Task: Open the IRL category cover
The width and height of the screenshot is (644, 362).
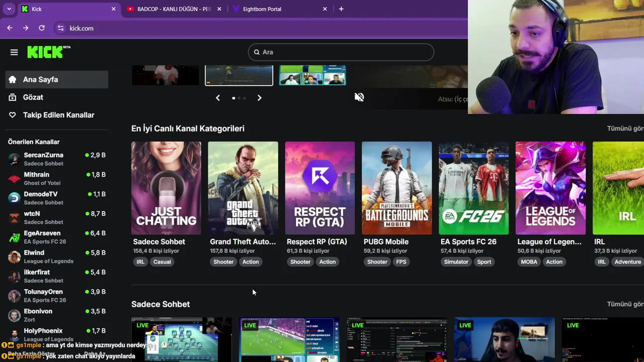Action: pyautogui.click(x=618, y=188)
